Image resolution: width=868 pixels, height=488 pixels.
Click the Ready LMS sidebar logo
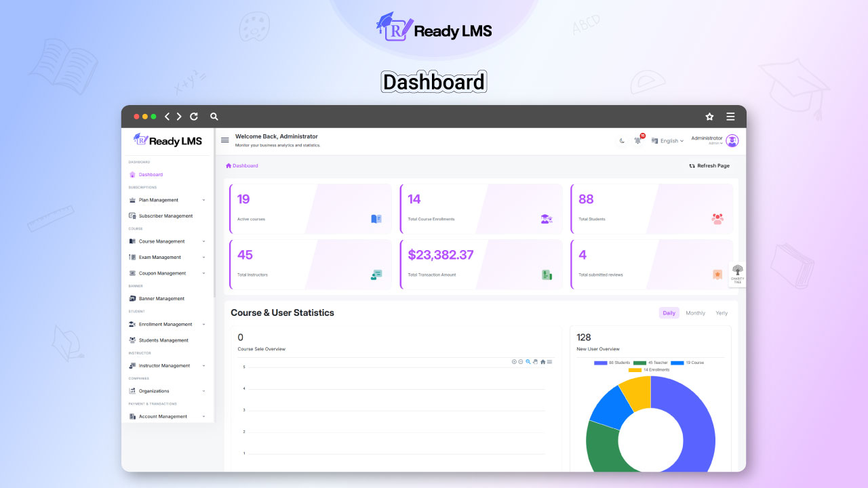167,140
